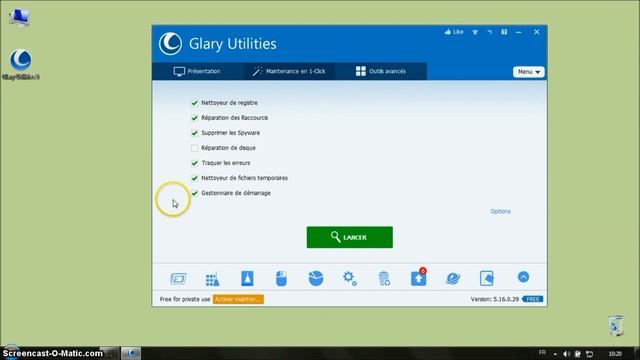Open the Menu dropdown
The width and height of the screenshot is (640, 360).
pyautogui.click(x=529, y=72)
